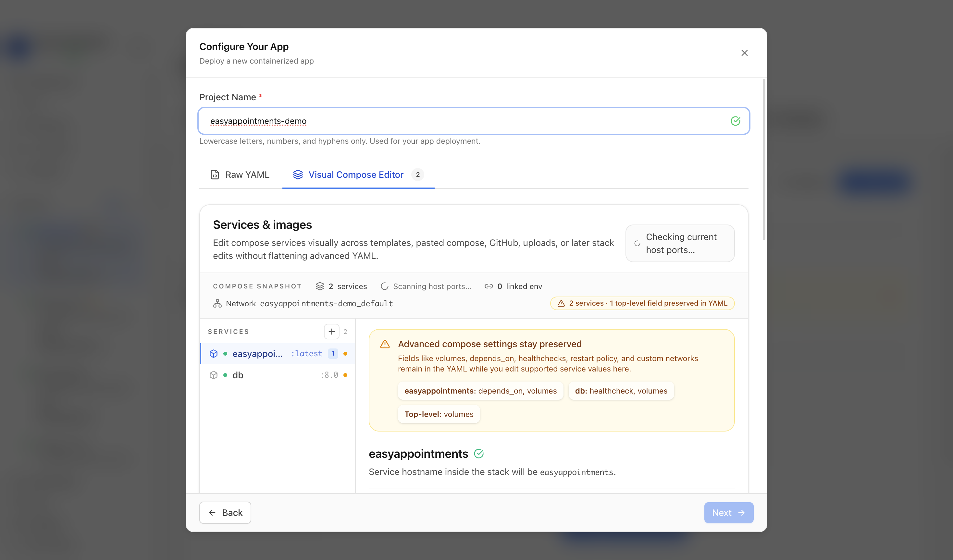Go back with the Back button
Viewport: 953px width, 560px height.
click(225, 513)
